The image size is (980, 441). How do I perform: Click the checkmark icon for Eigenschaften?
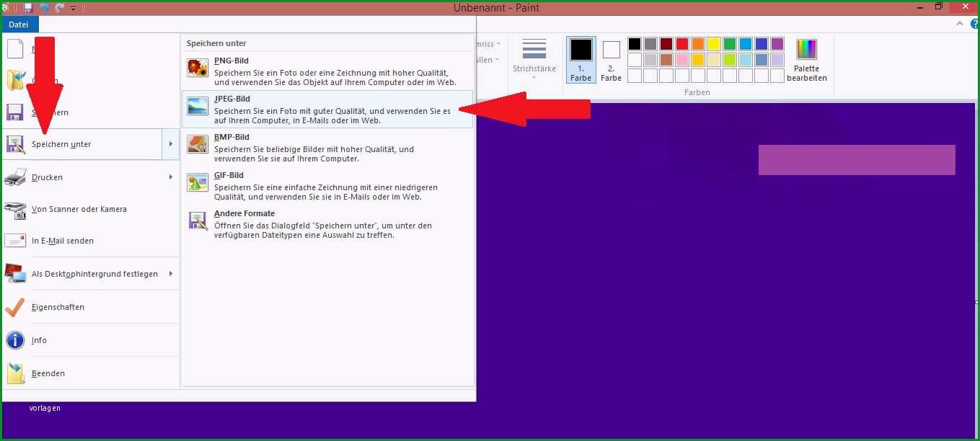pyautogui.click(x=15, y=307)
